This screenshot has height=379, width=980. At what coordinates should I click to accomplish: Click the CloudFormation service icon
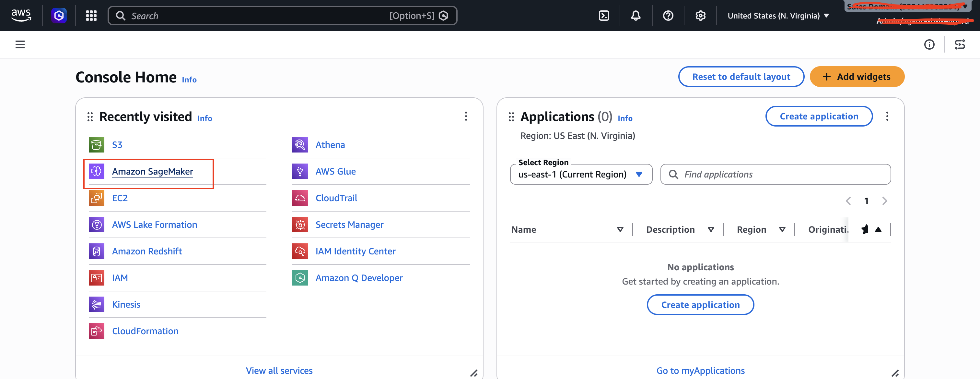coord(97,331)
